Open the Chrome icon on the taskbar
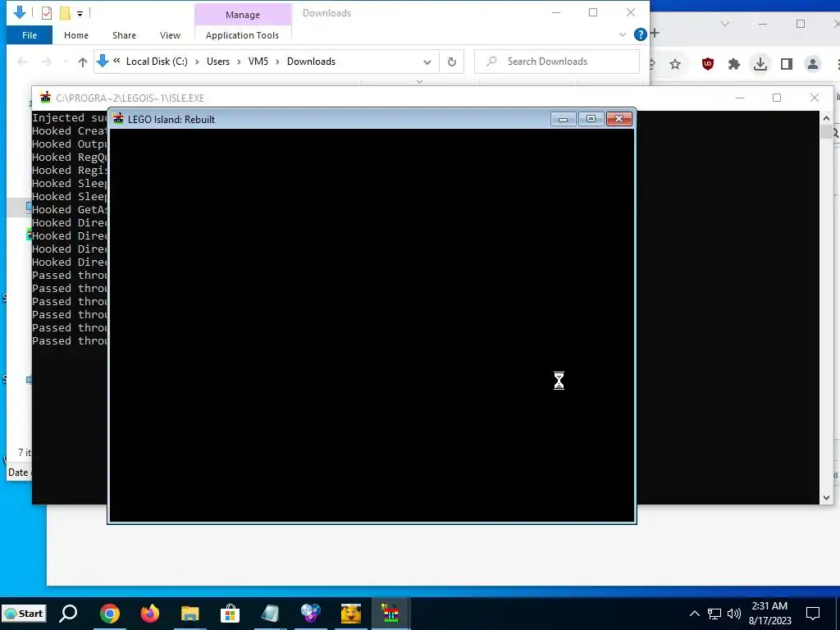This screenshot has height=630, width=840. (109, 614)
